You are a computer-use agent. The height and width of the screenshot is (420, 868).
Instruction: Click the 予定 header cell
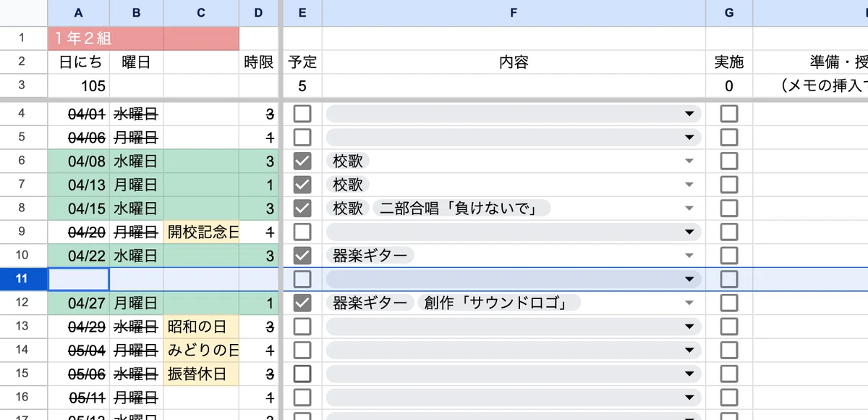pos(302,62)
